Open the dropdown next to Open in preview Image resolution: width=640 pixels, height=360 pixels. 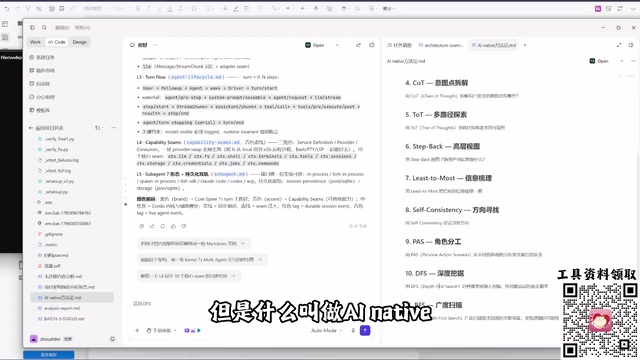coord(621,61)
